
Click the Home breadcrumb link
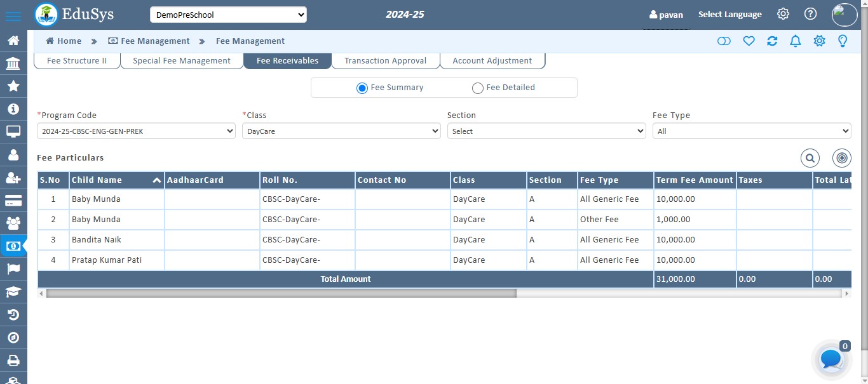pyautogui.click(x=64, y=41)
